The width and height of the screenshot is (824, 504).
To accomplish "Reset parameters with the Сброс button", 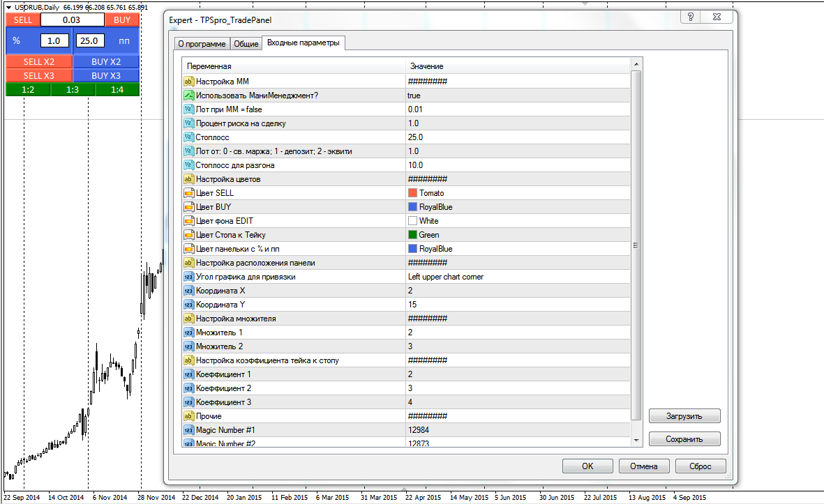I will click(x=700, y=466).
